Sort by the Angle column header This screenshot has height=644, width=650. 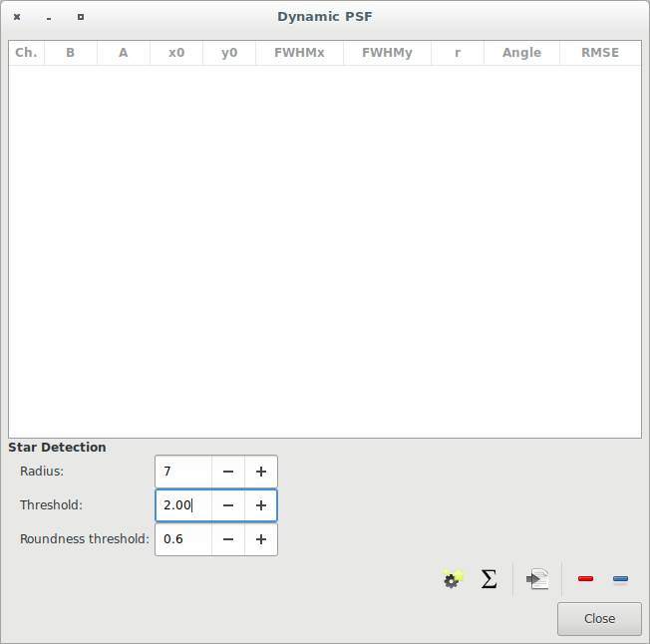click(x=522, y=53)
